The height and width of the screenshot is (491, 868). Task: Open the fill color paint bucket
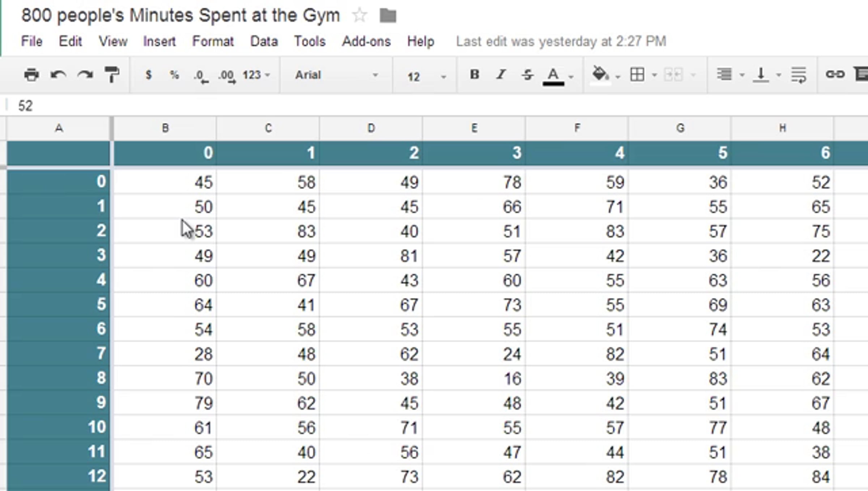tap(600, 74)
